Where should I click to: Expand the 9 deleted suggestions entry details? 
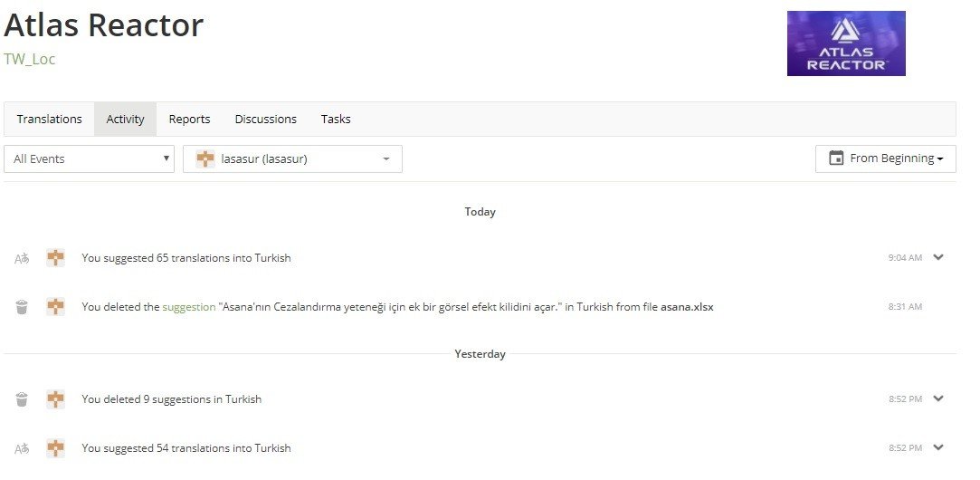coord(938,398)
